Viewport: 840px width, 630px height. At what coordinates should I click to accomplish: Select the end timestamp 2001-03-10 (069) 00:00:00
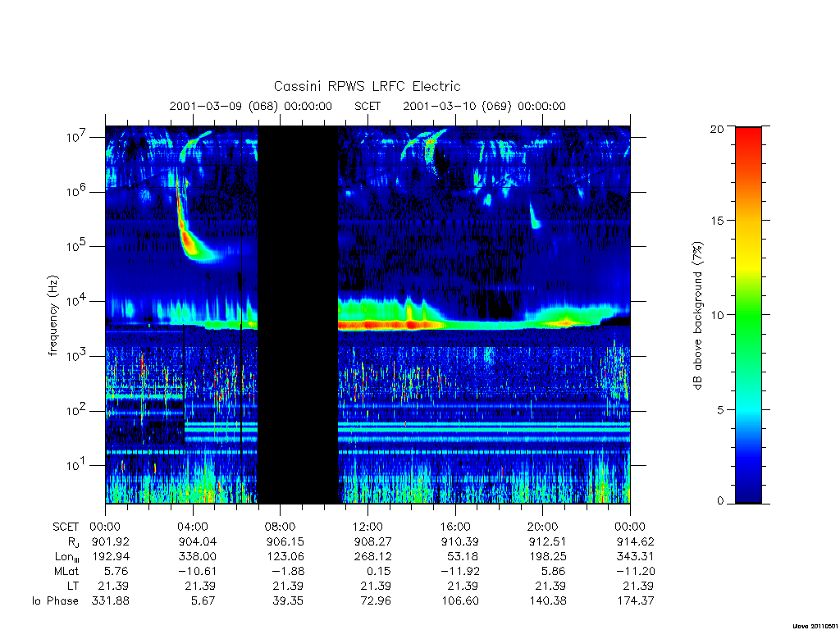pyautogui.click(x=484, y=106)
